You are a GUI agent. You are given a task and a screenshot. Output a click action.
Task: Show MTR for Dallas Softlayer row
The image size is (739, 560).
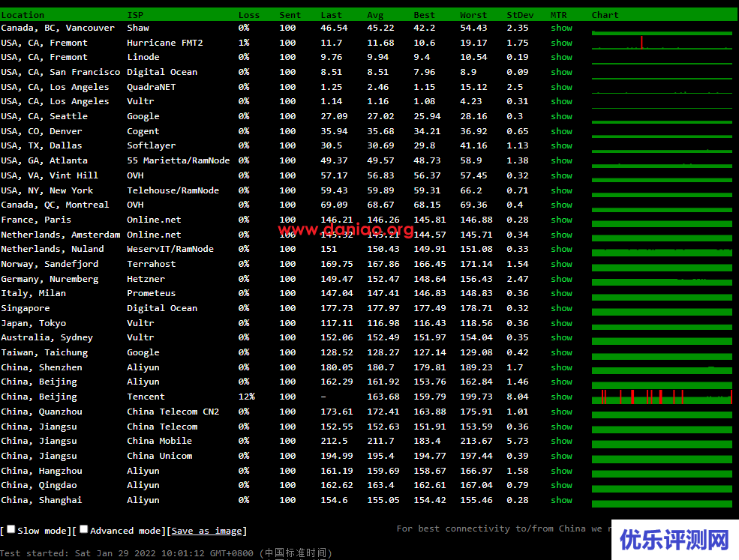(x=561, y=145)
